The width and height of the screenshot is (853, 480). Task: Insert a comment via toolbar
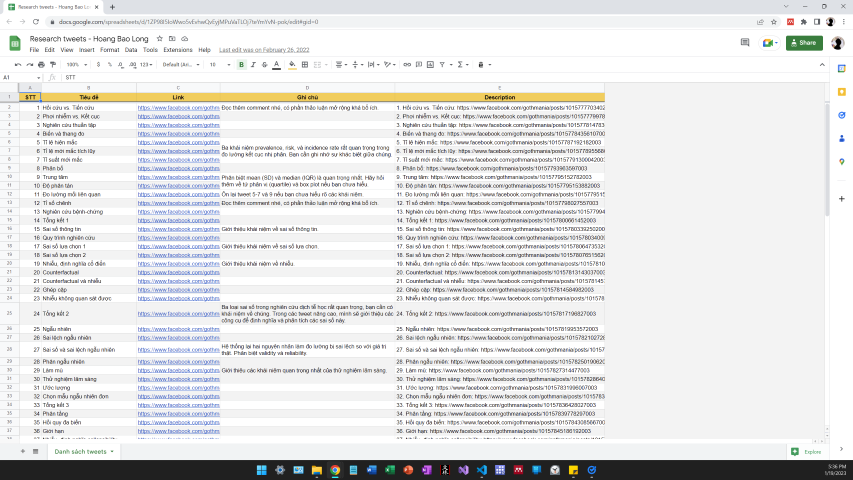(x=419, y=65)
